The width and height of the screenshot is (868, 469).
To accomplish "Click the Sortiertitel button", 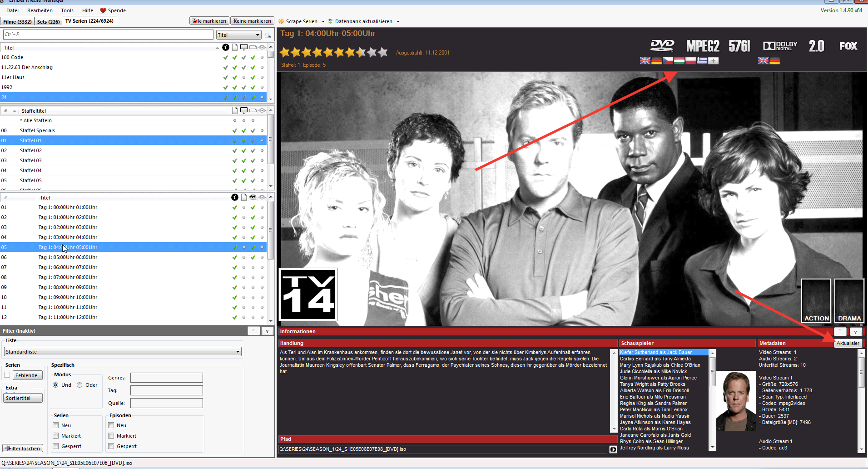I will click(23, 398).
